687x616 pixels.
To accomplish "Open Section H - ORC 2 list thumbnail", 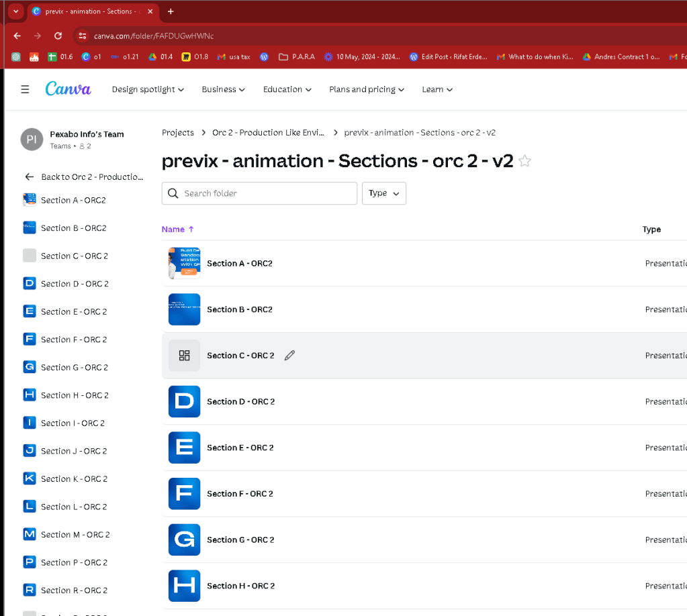I will click(185, 586).
